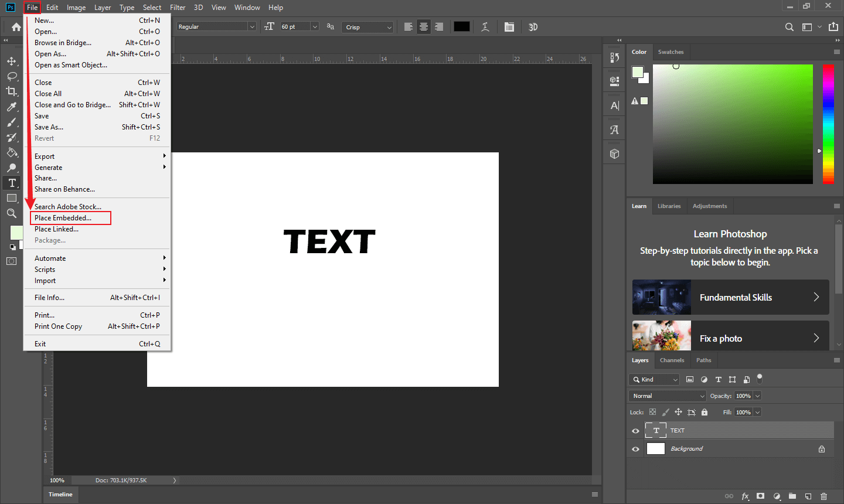The height and width of the screenshot is (504, 844).
Task: Select the Crop tool
Action: 12,91
